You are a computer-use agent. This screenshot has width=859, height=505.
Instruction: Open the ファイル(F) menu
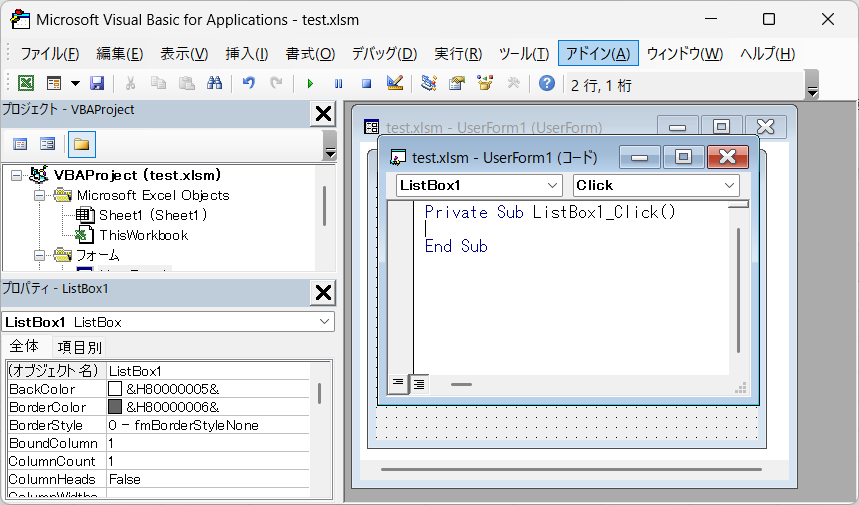[x=50, y=54]
